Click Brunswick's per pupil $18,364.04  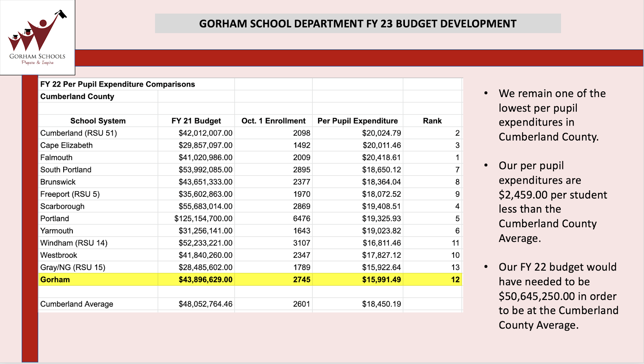coord(382,182)
